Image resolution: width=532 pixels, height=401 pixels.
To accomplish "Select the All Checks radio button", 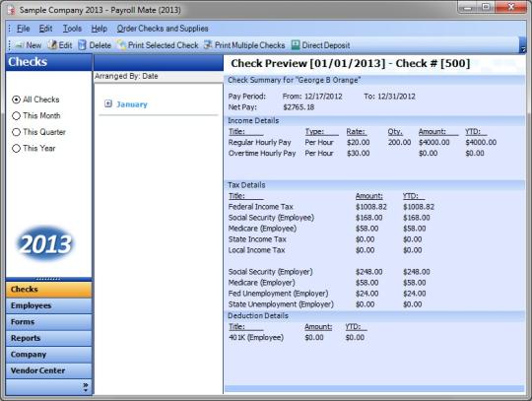I will (16, 100).
